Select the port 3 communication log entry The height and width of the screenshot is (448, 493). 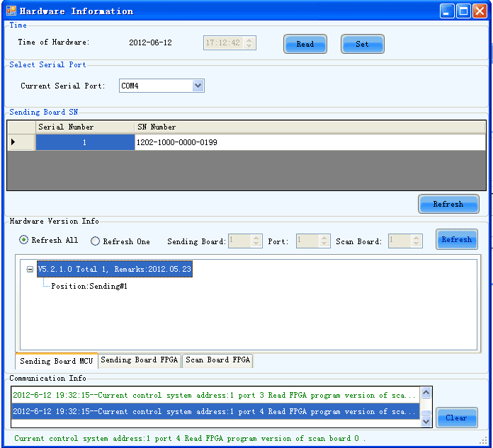pos(215,395)
